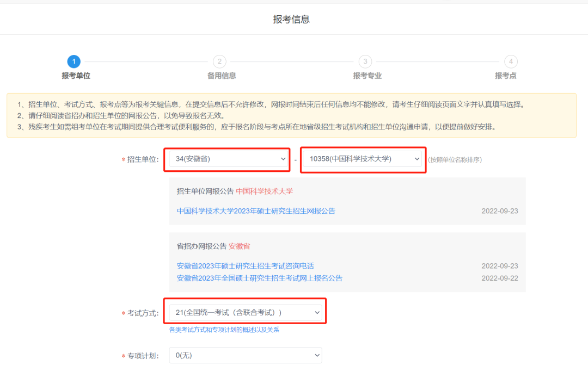
Task: Click the 省招办网报公告 heading text
Action: click(202, 246)
